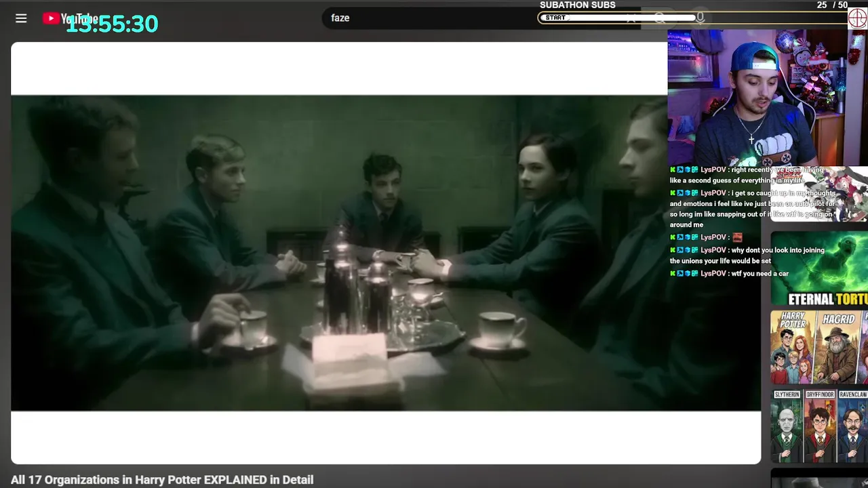The width and height of the screenshot is (868, 488).
Task: Click the emote in LysPOV's chat message
Action: click(x=737, y=237)
